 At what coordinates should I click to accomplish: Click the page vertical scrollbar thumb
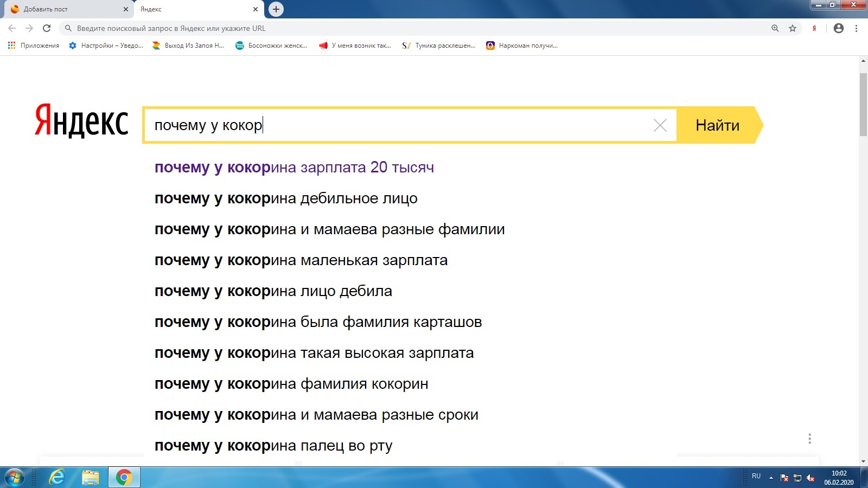863,104
